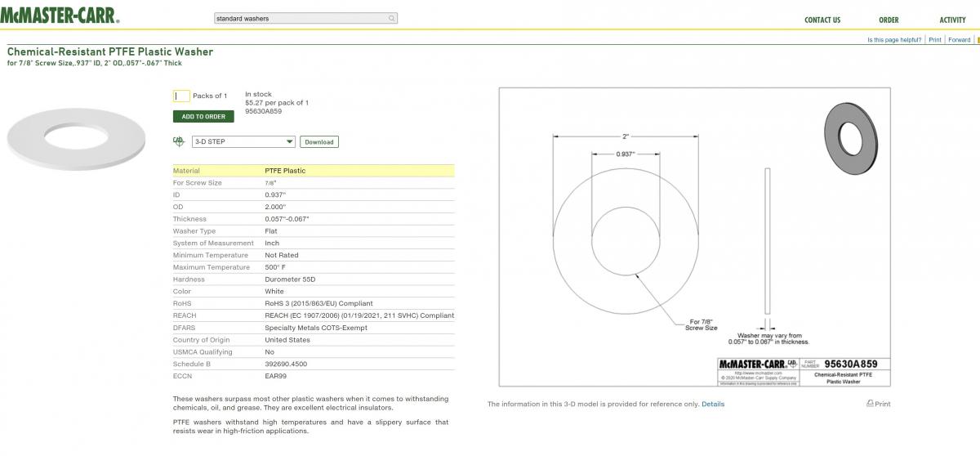This screenshot has height=456, width=980.
Task: Open the Details link under the drawing
Action: [713, 404]
